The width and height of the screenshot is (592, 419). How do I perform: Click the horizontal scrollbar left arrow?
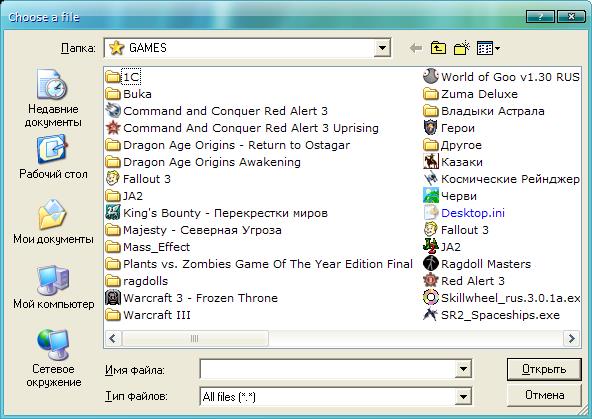click(x=113, y=338)
